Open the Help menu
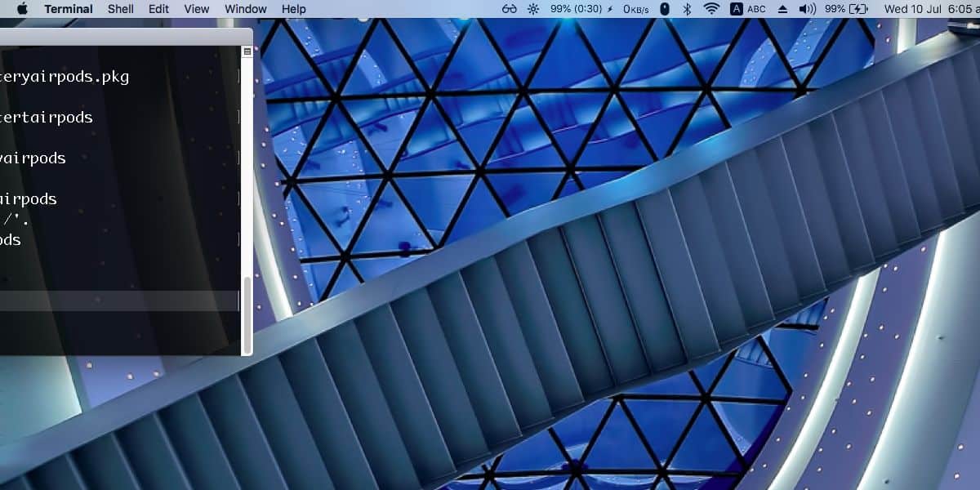This screenshot has height=490, width=980. [294, 9]
